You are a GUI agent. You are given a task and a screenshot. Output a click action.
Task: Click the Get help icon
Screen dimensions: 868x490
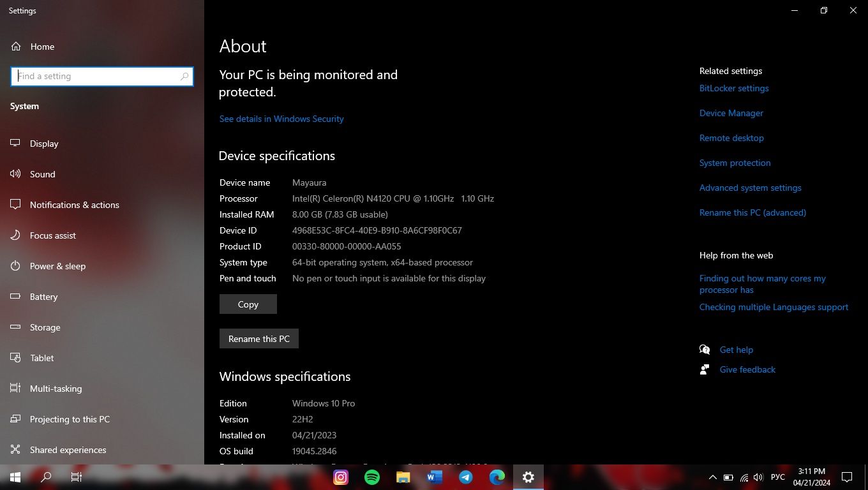(x=705, y=350)
